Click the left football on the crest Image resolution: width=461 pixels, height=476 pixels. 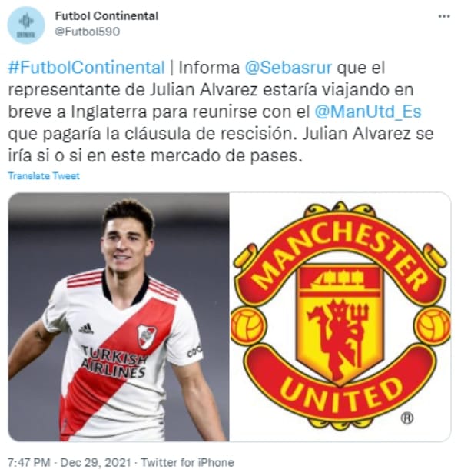pos(247,325)
